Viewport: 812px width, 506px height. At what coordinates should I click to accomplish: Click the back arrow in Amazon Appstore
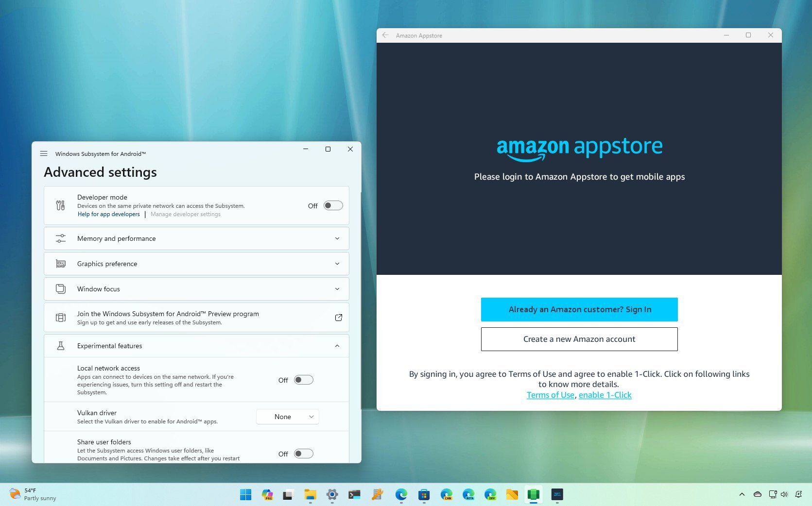385,35
